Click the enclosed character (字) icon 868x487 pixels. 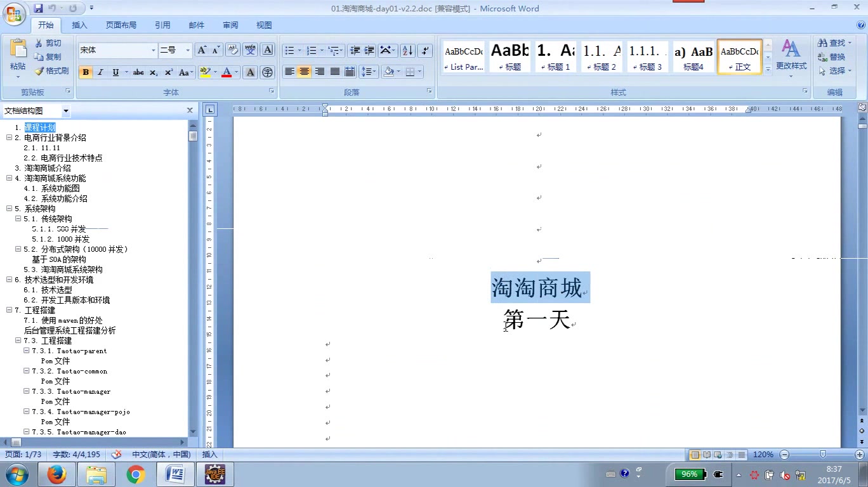(268, 72)
